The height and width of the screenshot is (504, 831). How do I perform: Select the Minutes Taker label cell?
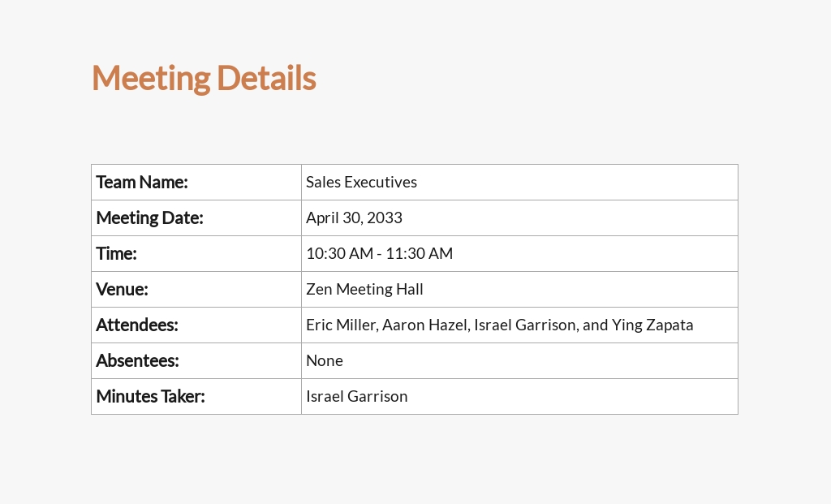tap(196, 396)
